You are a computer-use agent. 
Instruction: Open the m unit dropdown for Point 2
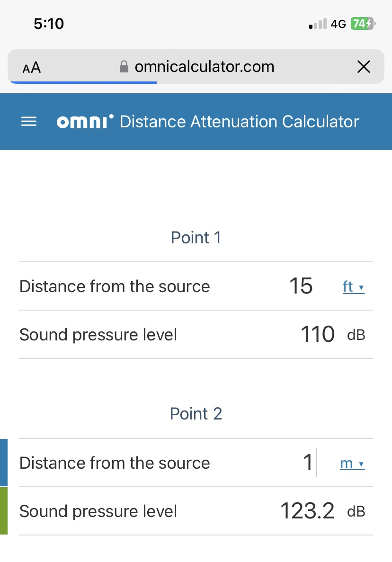352,464
